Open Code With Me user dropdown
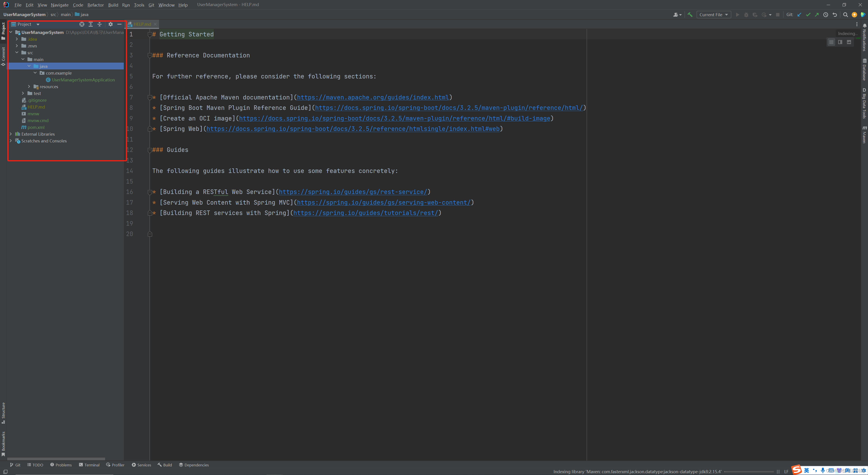This screenshot has height=475, width=868. (677, 14)
